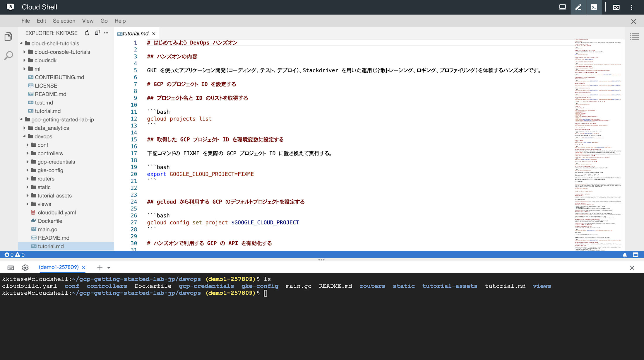644x360 pixels.
Task: Click the panel resize handle dots
Action: 321,260
